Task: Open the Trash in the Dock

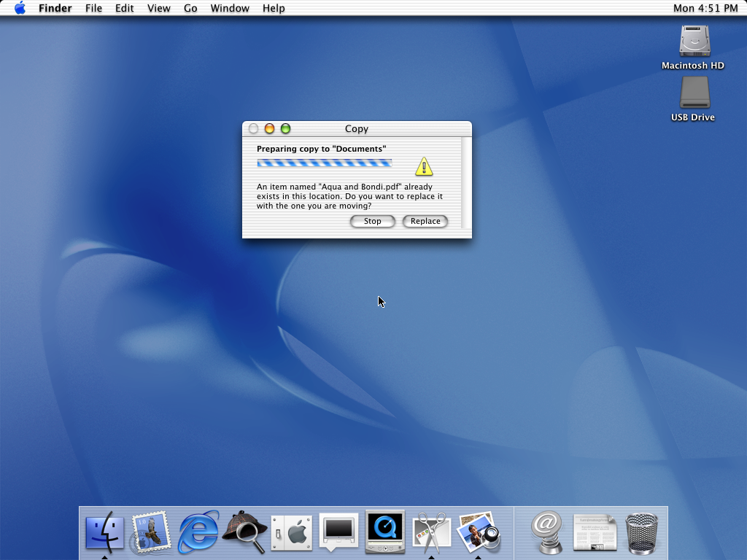Action: (x=642, y=533)
